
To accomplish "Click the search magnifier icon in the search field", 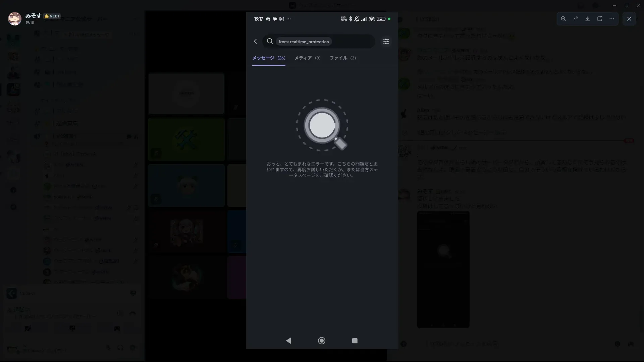I will [270, 41].
